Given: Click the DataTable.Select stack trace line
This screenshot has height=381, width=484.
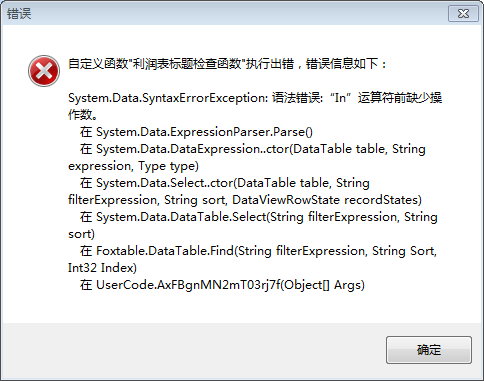Looking at the screenshot, I should pyautogui.click(x=259, y=217).
